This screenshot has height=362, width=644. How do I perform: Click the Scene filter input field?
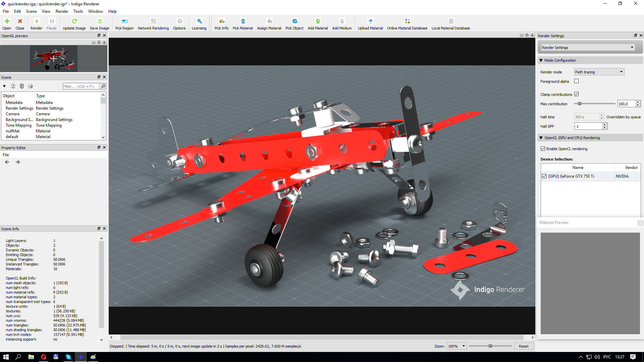(x=81, y=86)
